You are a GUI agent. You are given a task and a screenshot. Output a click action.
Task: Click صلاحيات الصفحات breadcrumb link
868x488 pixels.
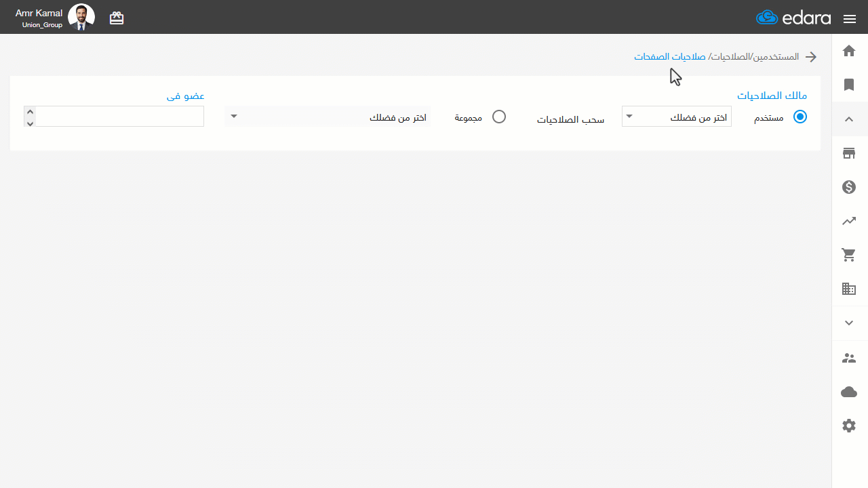click(670, 57)
